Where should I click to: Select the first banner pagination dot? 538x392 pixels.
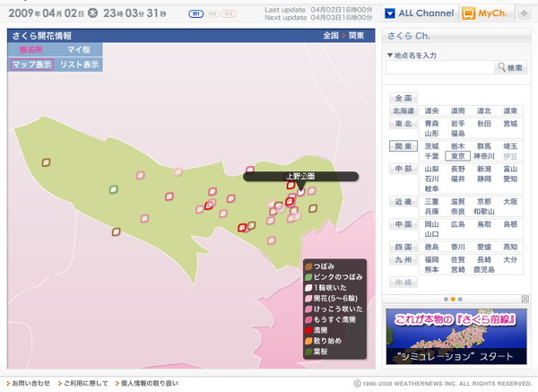(x=446, y=300)
